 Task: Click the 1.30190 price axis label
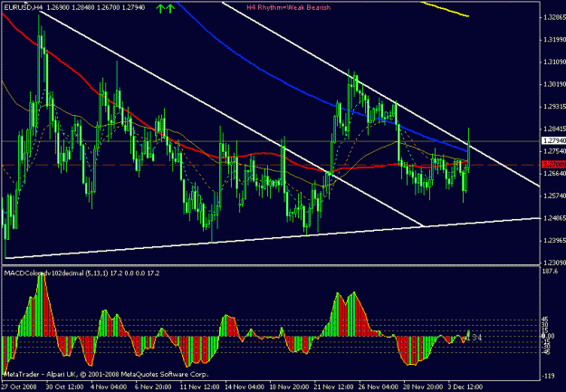pos(554,84)
